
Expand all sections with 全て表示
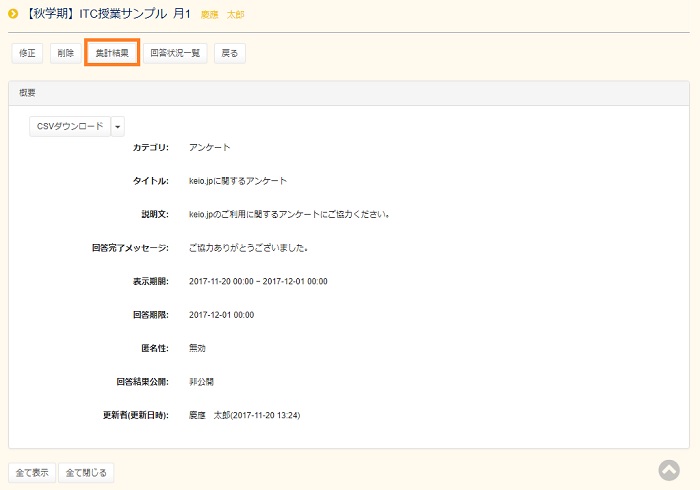tap(32, 472)
